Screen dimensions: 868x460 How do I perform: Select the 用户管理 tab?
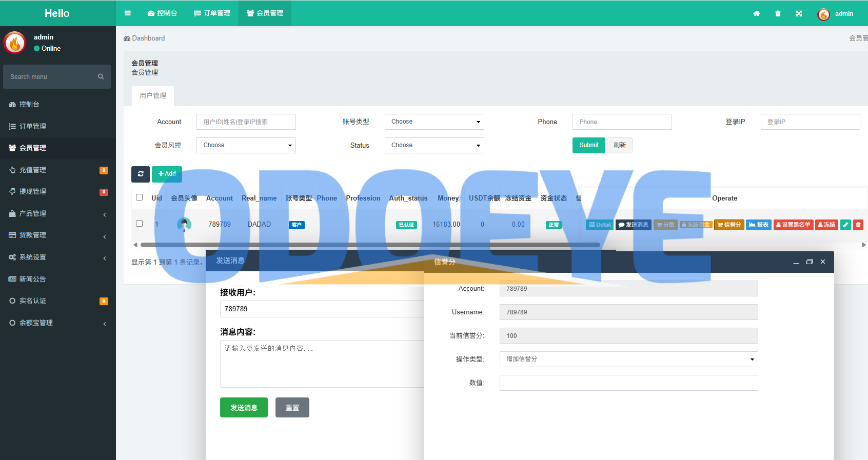tap(153, 96)
